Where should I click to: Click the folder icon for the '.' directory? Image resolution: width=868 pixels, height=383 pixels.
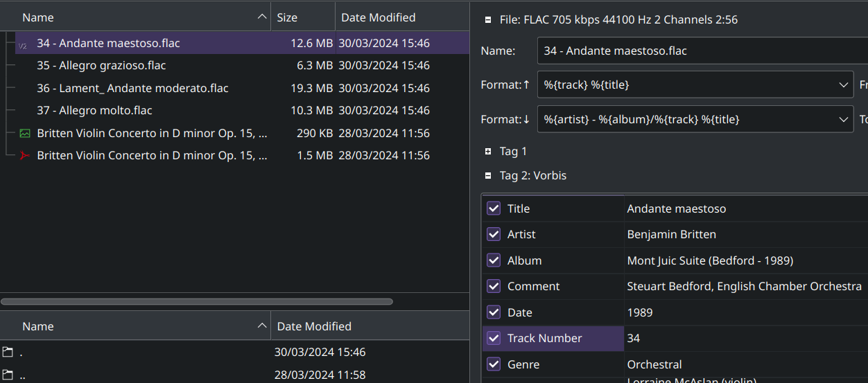pos(8,353)
